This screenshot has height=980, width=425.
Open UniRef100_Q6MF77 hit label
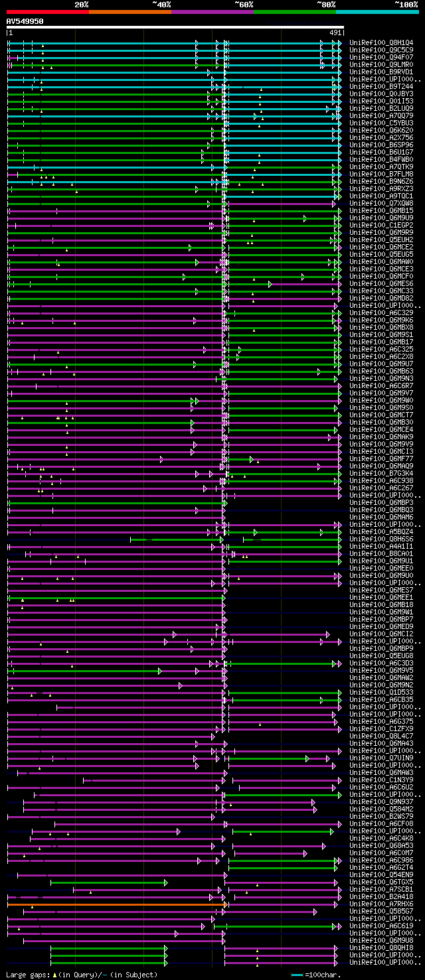click(x=381, y=458)
